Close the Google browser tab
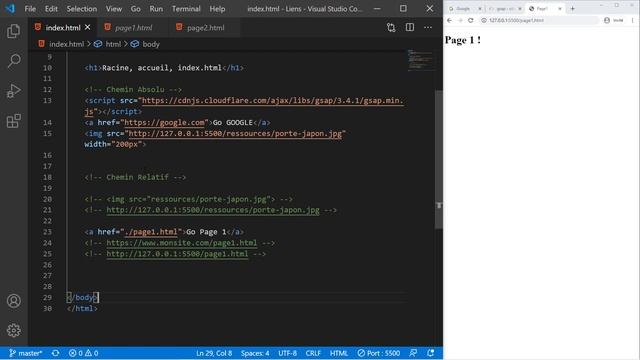 [x=480, y=9]
